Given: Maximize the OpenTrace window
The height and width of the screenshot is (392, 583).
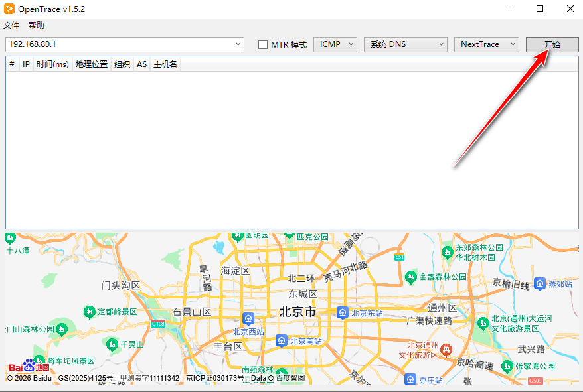Looking at the screenshot, I should point(540,9).
